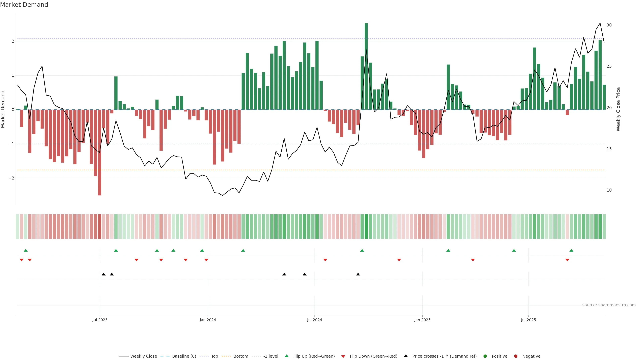
Task: Click black triangle Price crosses legend icon
Action: tap(406, 356)
